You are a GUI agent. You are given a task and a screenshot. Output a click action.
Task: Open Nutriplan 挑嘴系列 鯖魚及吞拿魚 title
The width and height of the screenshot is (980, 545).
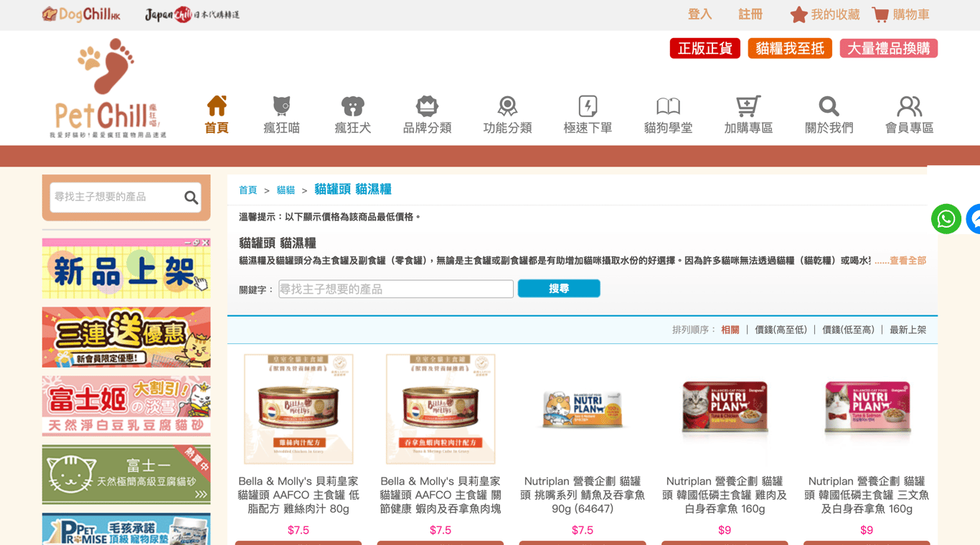point(583,495)
